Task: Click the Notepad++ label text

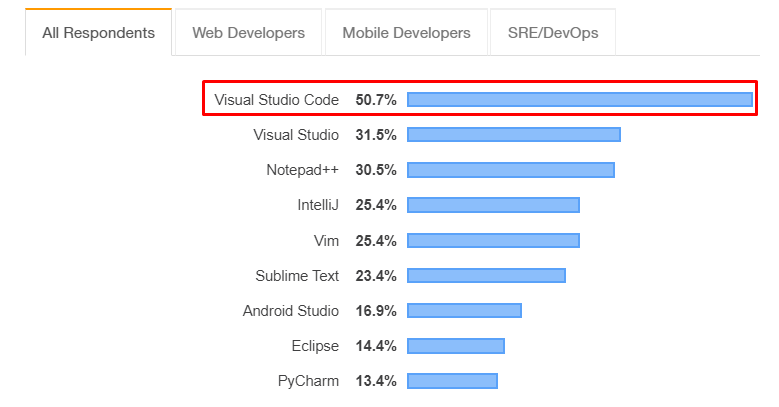Action: [x=302, y=170]
